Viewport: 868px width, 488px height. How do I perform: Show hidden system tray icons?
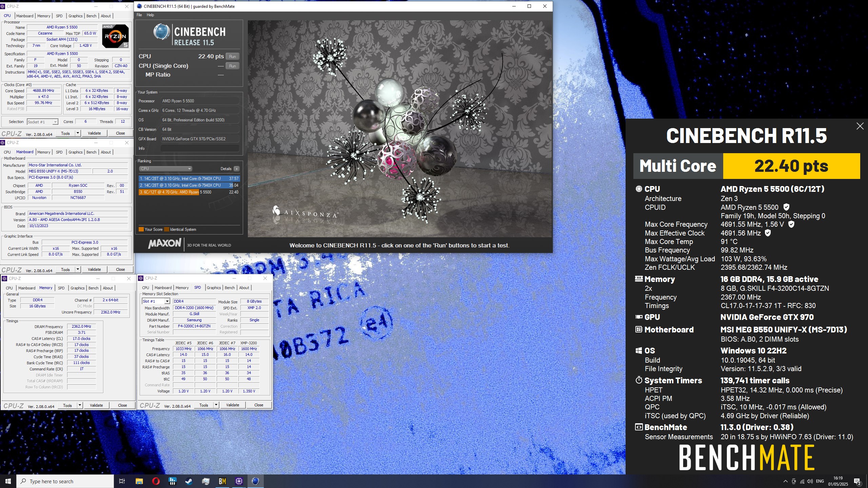click(785, 481)
